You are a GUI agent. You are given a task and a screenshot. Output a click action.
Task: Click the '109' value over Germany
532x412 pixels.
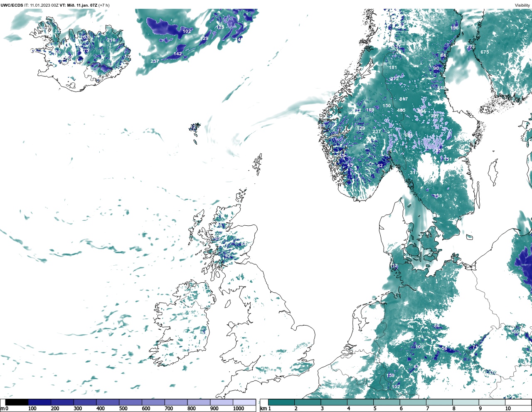point(420,347)
